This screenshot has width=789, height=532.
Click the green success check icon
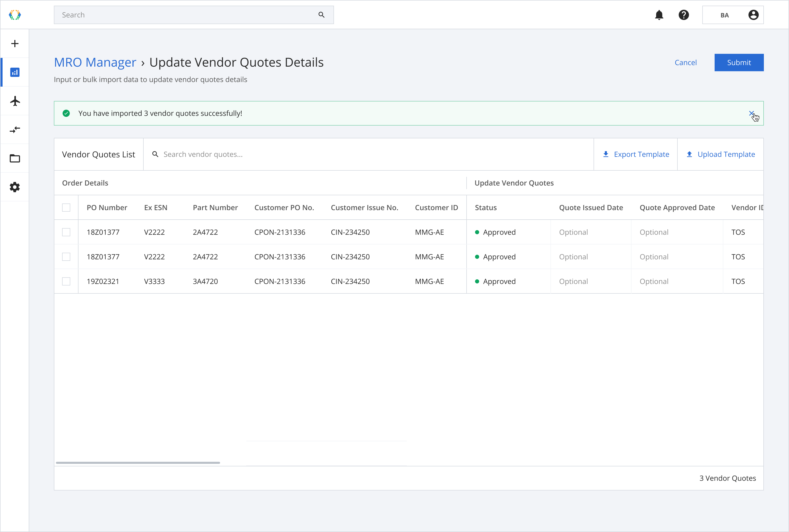point(66,113)
